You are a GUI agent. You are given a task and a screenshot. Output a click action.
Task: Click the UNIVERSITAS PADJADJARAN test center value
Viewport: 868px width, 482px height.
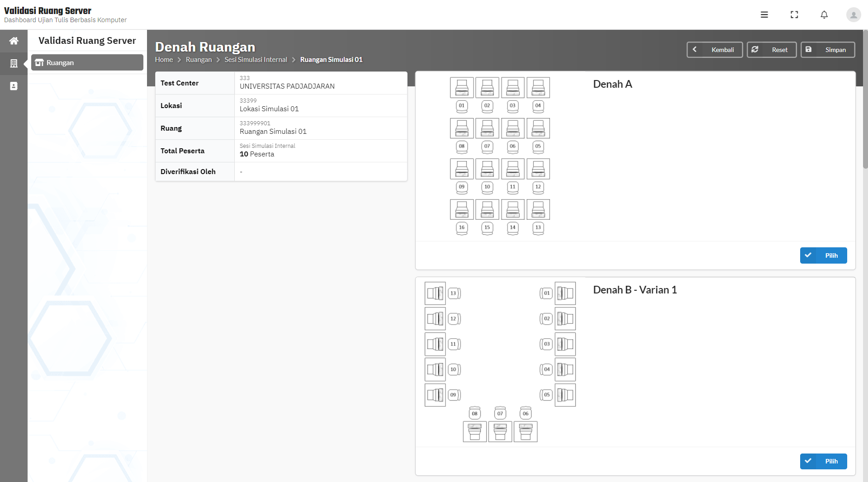287,86
